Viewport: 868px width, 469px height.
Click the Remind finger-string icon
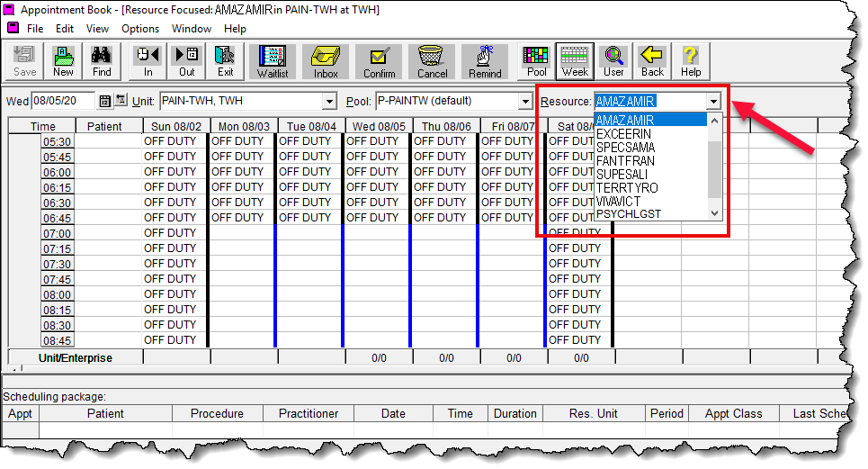pos(485,61)
